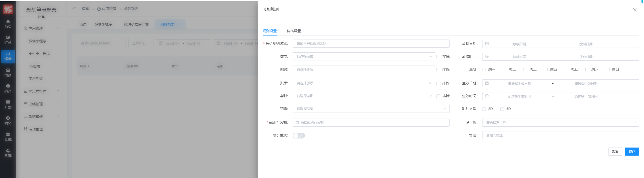This screenshot has height=178, width=644.
Task: Select the 电商 shop icon in sidebar
Action: click(8, 73)
